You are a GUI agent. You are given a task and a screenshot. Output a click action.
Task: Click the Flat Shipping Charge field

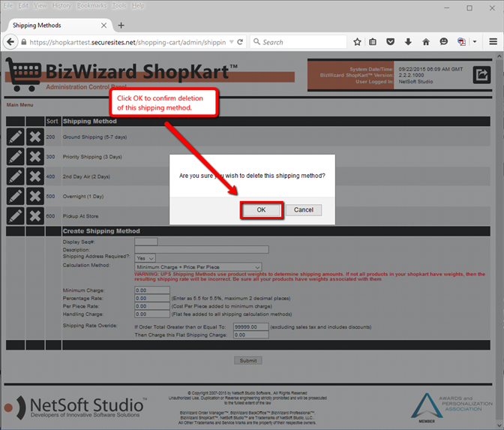click(251, 335)
